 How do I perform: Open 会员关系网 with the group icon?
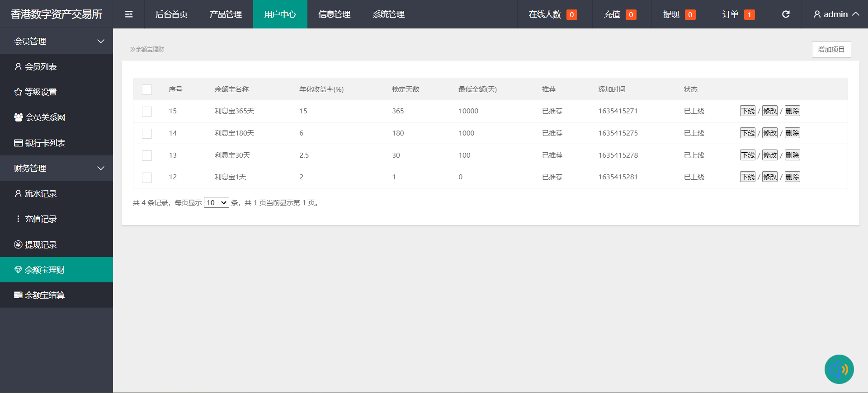click(18, 117)
